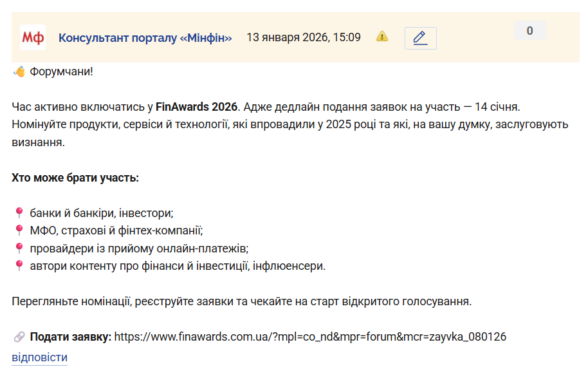Click the chain link emoji before «Подати заявку»

pos(19,336)
